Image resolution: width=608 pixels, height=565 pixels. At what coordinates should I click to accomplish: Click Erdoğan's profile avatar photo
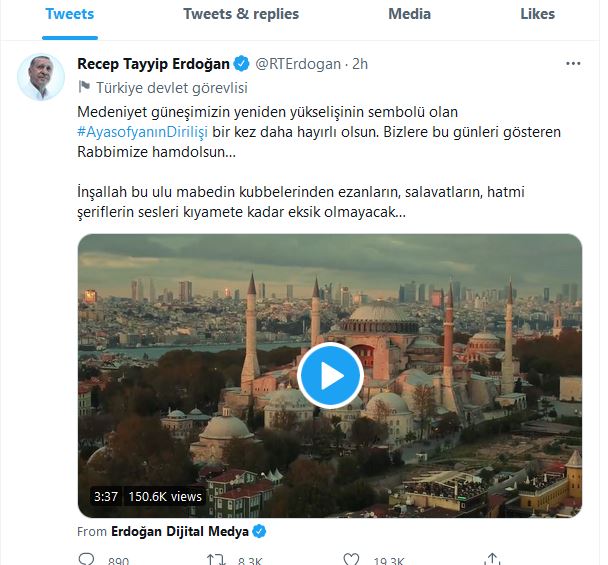[41, 77]
